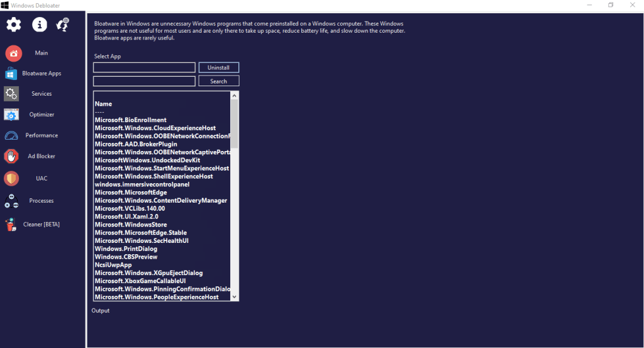This screenshot has height=348, width=644.
Task: Focus the search text field
Action: tap(144, 81)
